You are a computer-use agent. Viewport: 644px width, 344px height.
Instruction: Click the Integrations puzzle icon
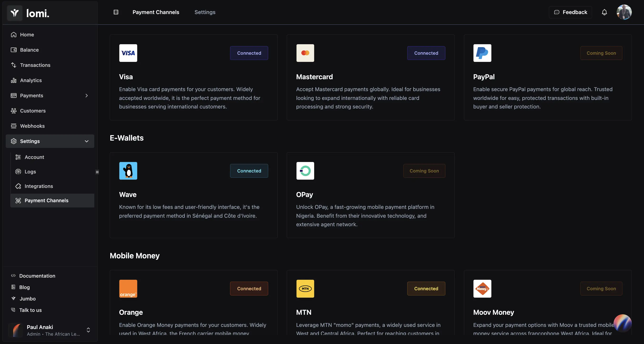click(18, 186)
